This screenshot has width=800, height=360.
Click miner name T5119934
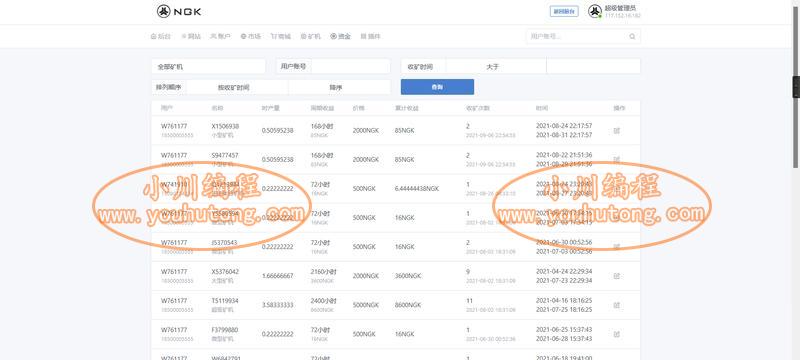click(x=225, y=301)
